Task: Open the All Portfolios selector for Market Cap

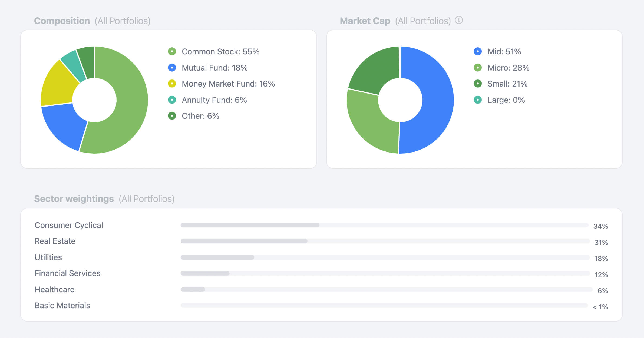Action: coord(423,21)
